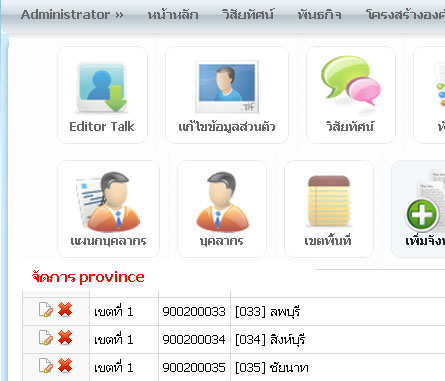Open the หน้าหลัก menu item

click(x=173, y=15)
